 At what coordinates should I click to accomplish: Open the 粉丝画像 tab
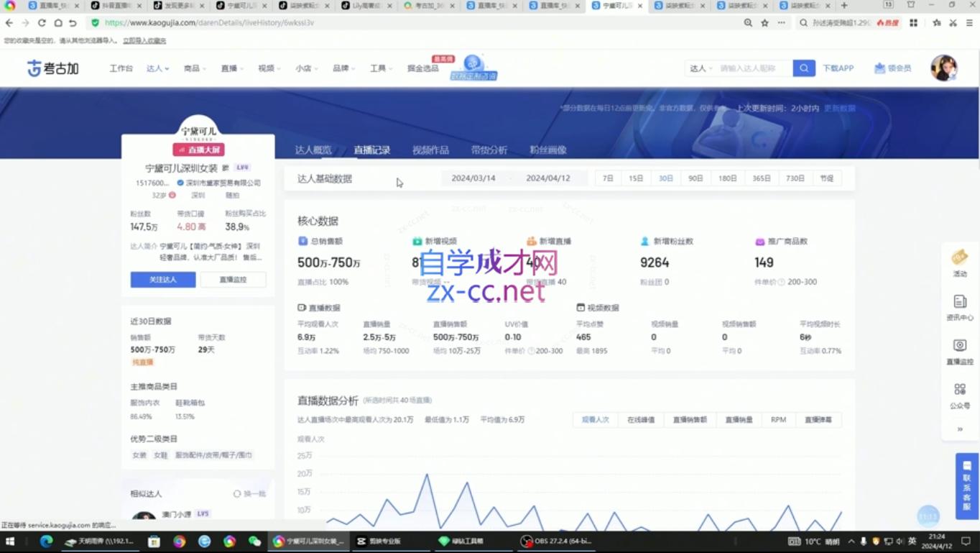point(547,150)
